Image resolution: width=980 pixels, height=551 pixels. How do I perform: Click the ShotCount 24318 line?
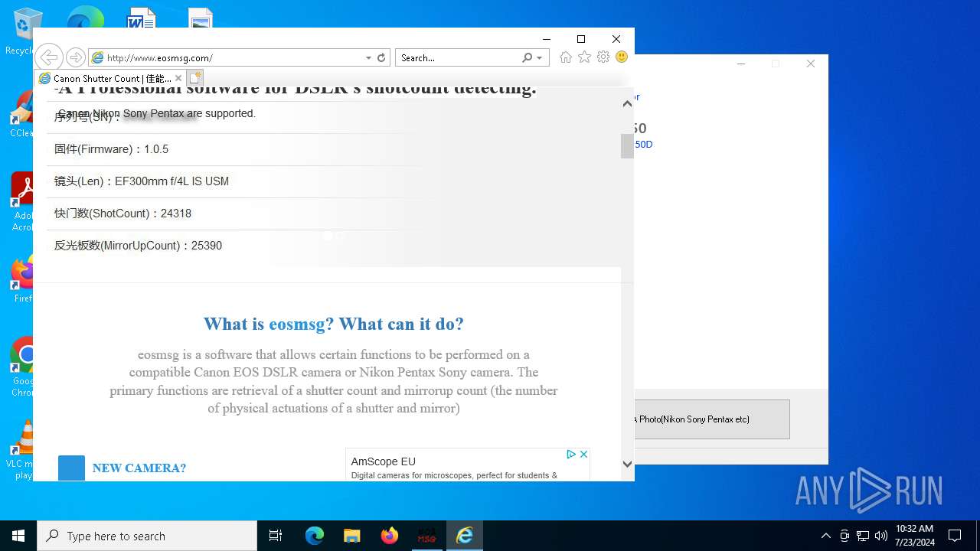pyautogui.click(x=122, y=214)
